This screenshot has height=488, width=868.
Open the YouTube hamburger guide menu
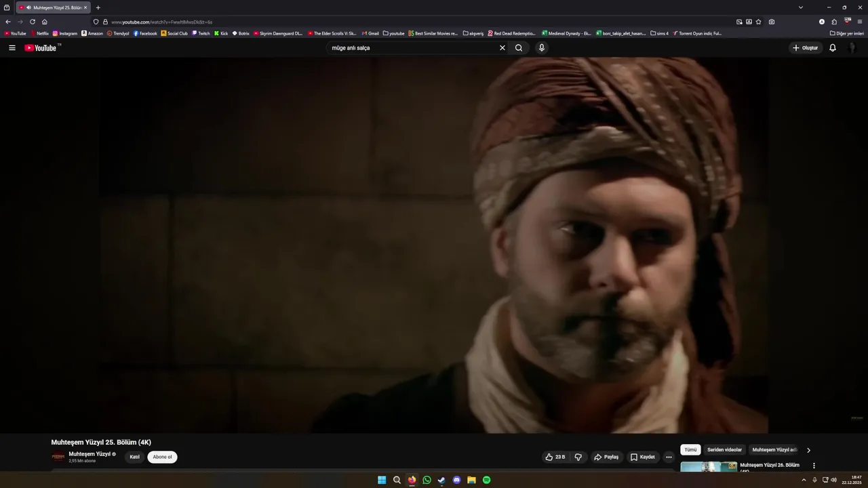(x=12, y=48)
